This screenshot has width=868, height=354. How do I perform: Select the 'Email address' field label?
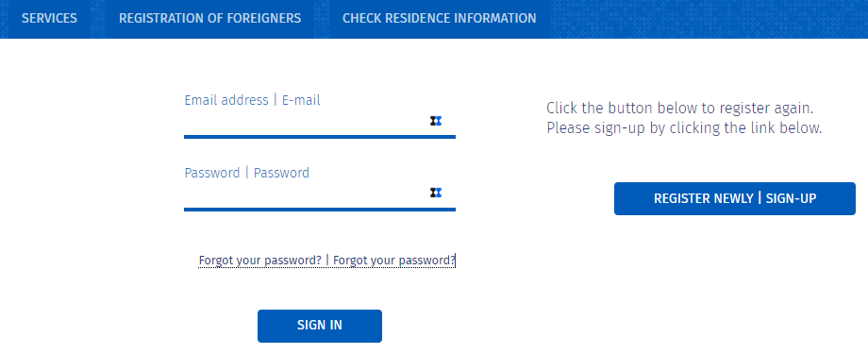(x=226, y=100)
